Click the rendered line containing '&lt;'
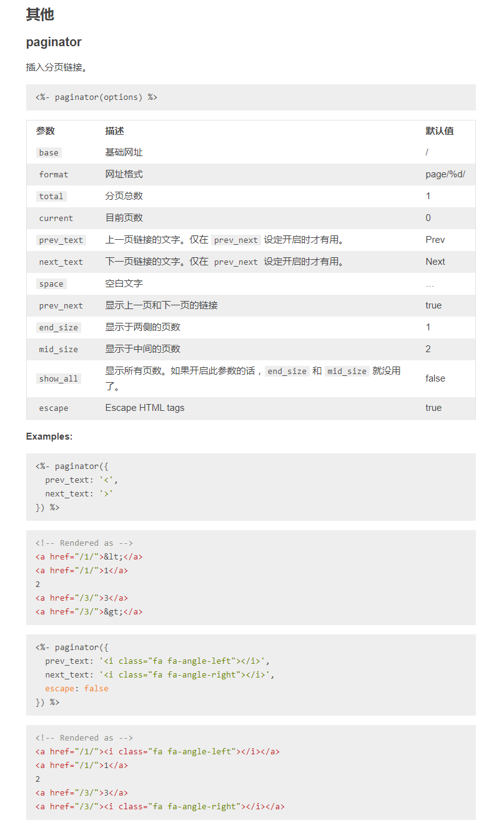 [x=89, y=557]
